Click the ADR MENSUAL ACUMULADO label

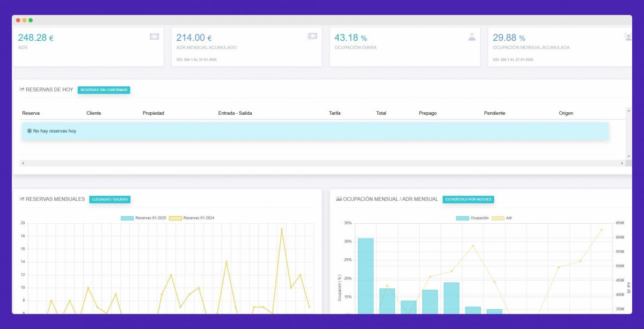(x=207, y=48)
